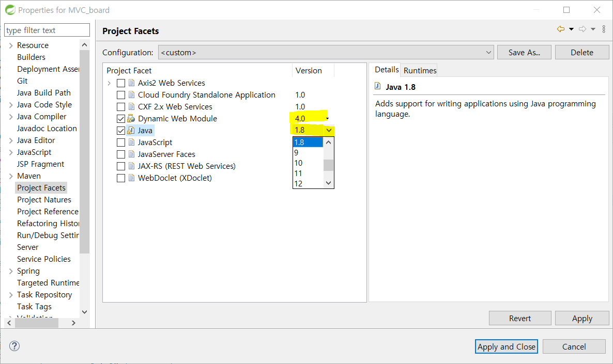Click the Delete configuration button
Screen dimensions: 613x364
[x=581, y=52]
